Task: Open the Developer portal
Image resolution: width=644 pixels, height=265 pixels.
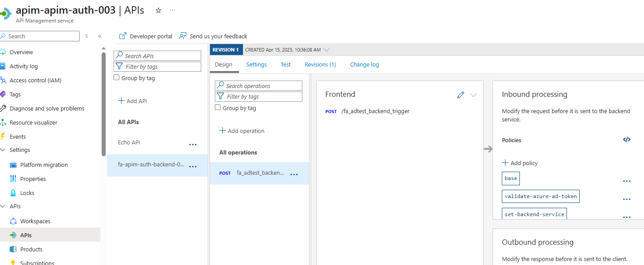Action: tap(146, 36)
